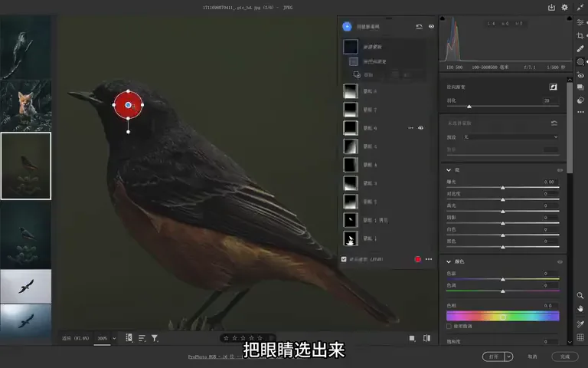The height and width of the screenshot is (368, 588).
Task: Click the 曝光 exposure slider handle
Action: (x=503, y=187)
